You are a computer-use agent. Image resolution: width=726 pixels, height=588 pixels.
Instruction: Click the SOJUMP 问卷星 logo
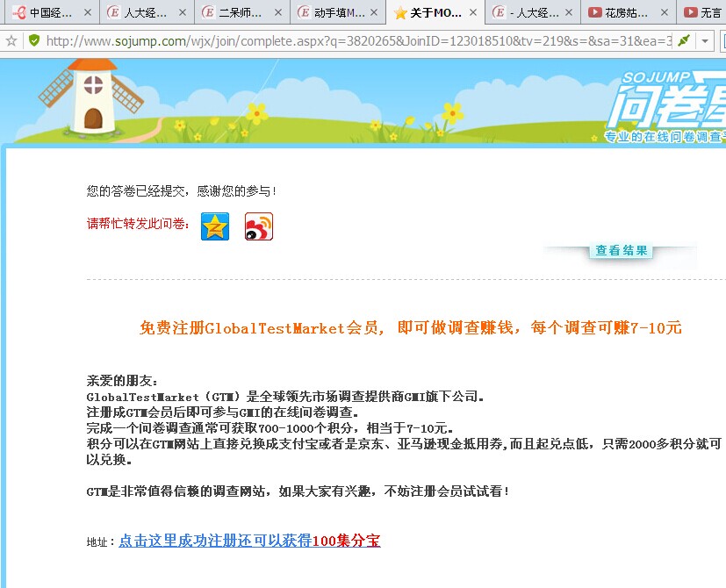click(666, 105)
